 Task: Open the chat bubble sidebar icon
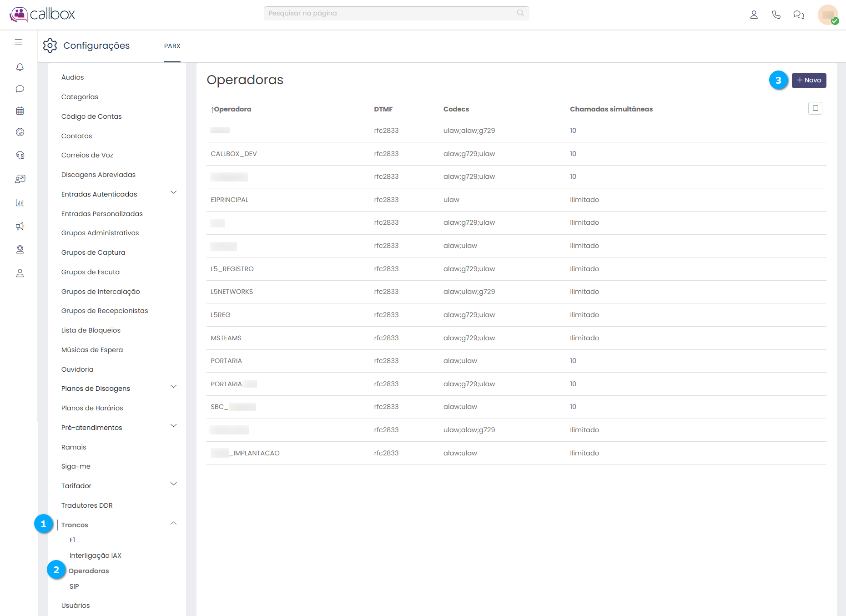(20, 89)
